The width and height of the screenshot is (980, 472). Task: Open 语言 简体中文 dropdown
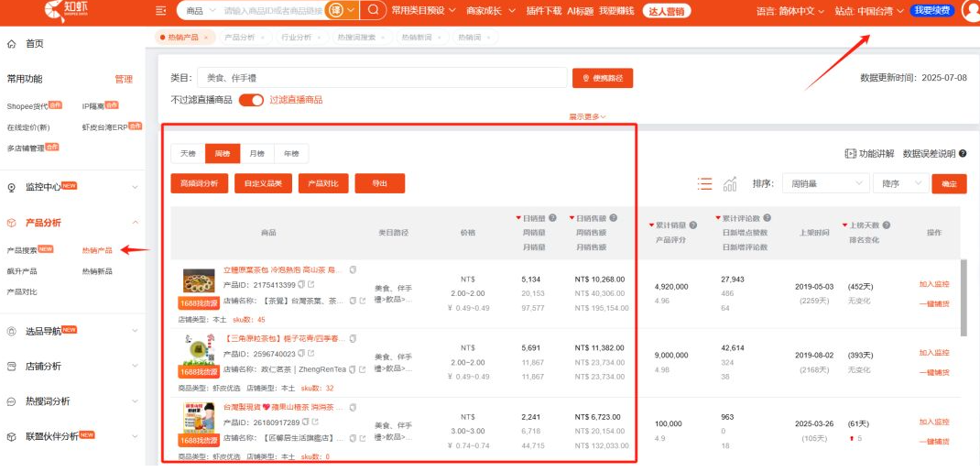click(790, 11)
